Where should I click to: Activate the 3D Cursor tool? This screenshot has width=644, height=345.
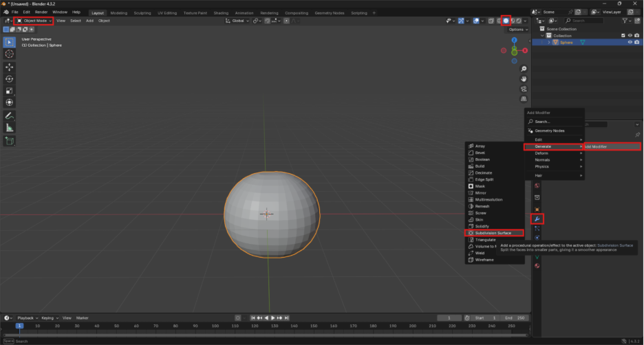(10, 54)
